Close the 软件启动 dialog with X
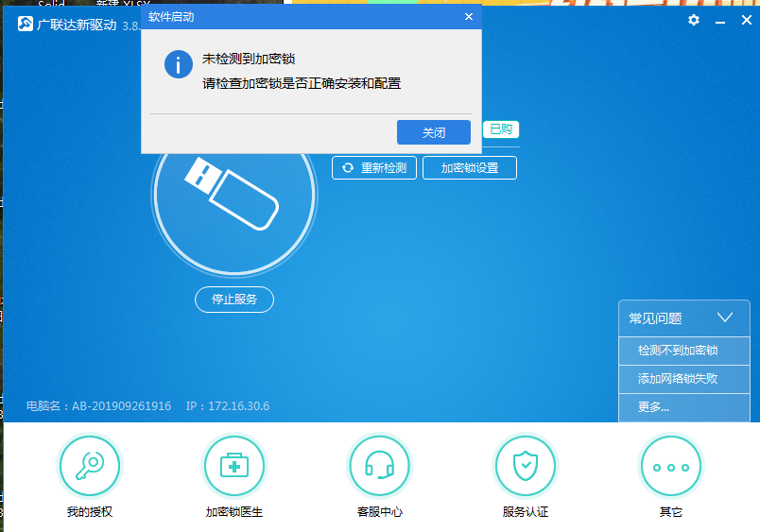The image size is (760, 532). point(469,17)
